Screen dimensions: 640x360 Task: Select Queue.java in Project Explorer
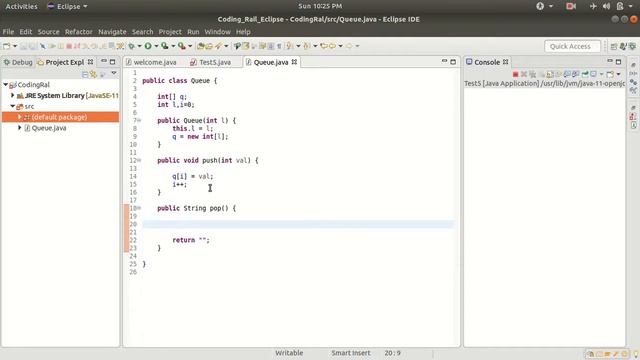(x=49, y=128)
